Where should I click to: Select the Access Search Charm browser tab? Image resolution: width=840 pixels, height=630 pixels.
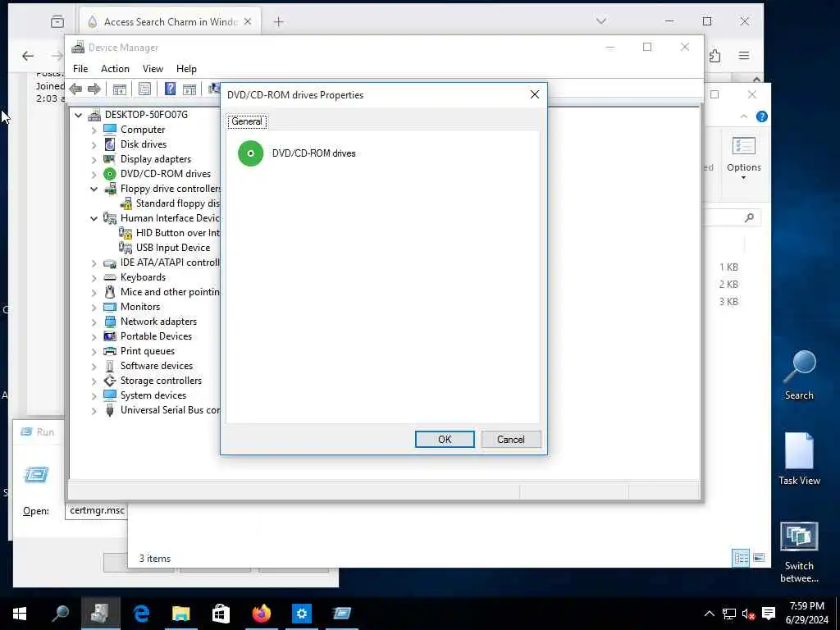[x=170, y=22]
